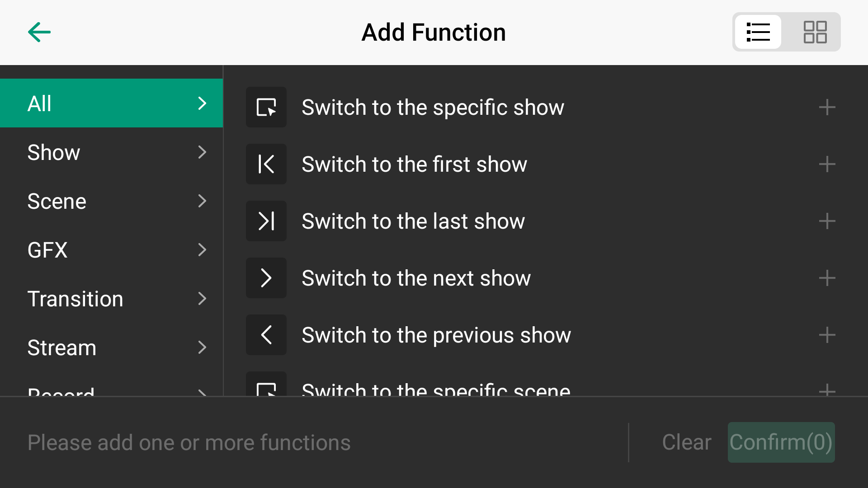Viewport: 868px width, 488px height.
Task: Add 'Switch to the last show' via plus
Action: pos(827,221)
